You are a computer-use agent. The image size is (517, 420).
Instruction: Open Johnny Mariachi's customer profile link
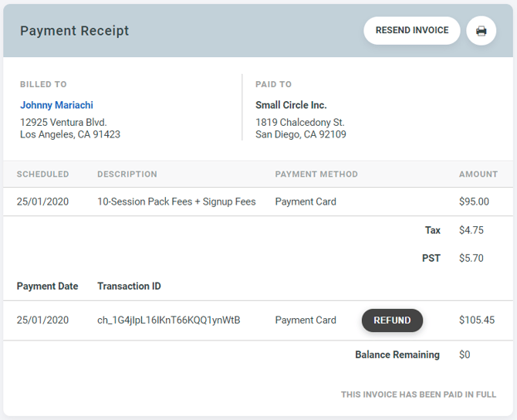click(56, 105)
